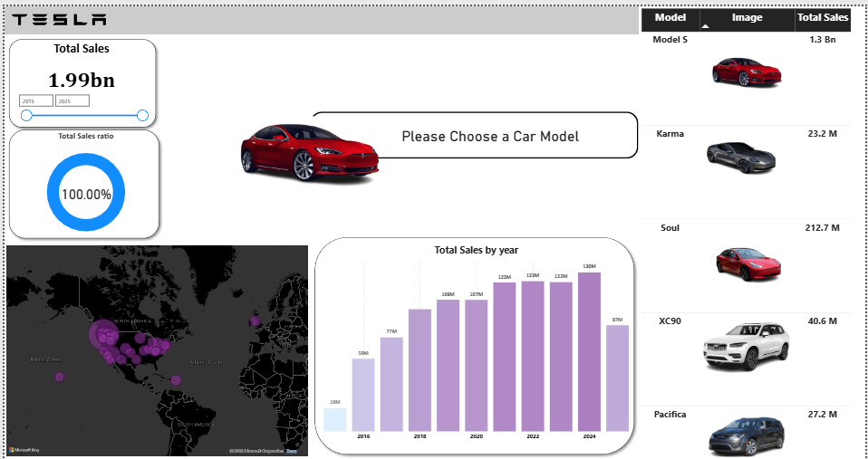868x459 pixels.
Task: Click the year slider track between handles
Action: tap(84, 116)
